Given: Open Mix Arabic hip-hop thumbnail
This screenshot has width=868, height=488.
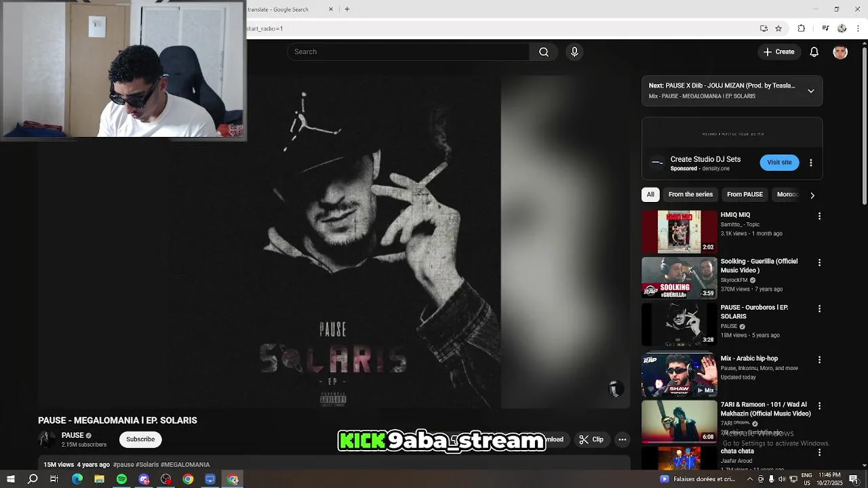Looking at the screenshot, I should pos(679,375).
